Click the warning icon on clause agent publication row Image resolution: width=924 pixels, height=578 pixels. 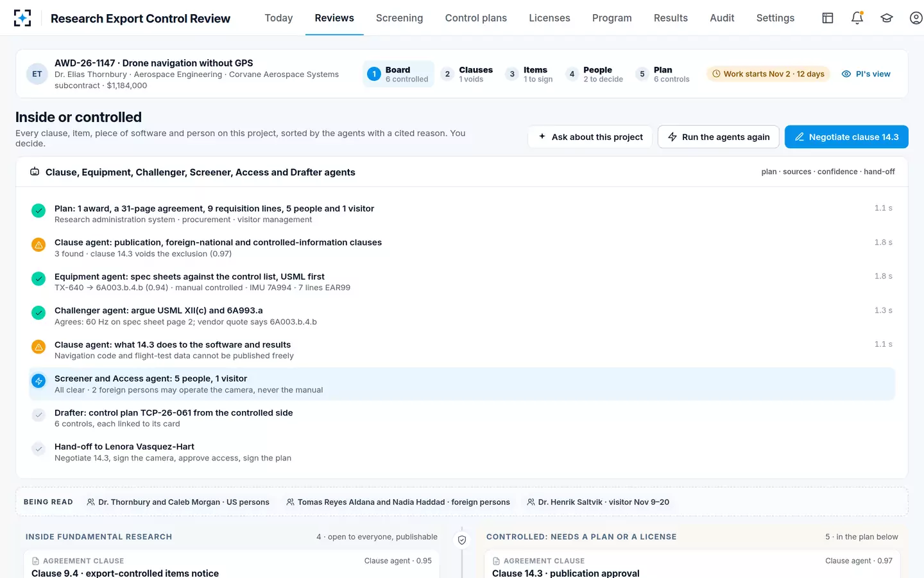click(38, 245)
